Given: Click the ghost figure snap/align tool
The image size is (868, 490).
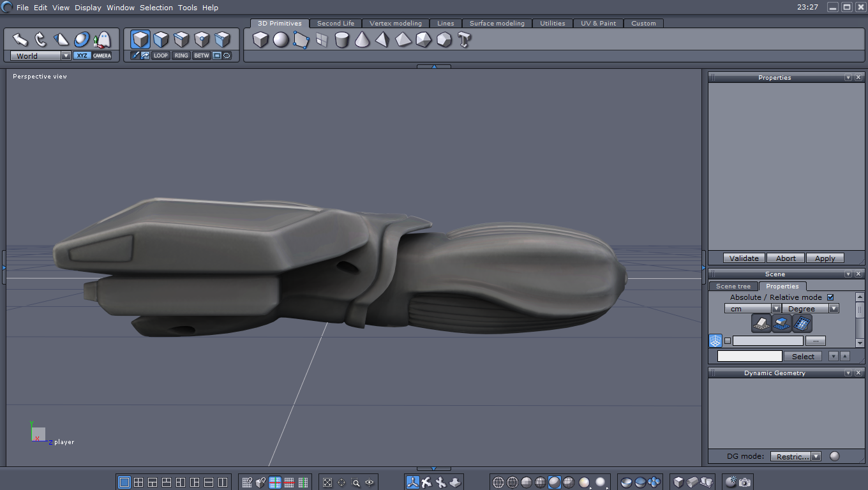Looking at the screenshot, I should (102, 40).
